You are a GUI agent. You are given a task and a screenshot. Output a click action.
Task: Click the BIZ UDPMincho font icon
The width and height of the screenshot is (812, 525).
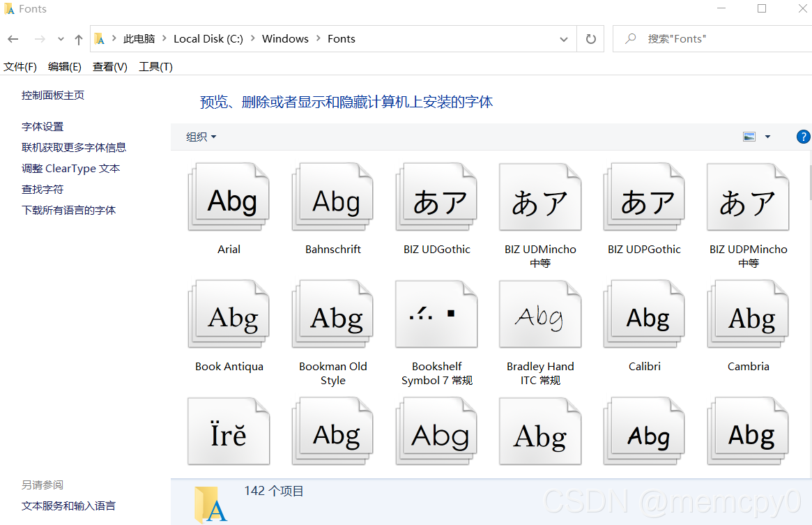tap(748, 197)
